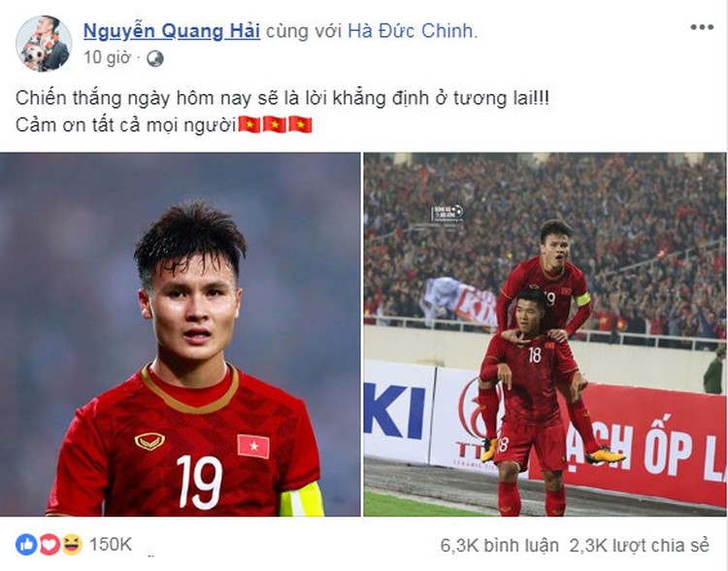Open the poster's round profile avatar
This screenshot has width=728, height=571.
pyautogui.click(x=44, y=44)
